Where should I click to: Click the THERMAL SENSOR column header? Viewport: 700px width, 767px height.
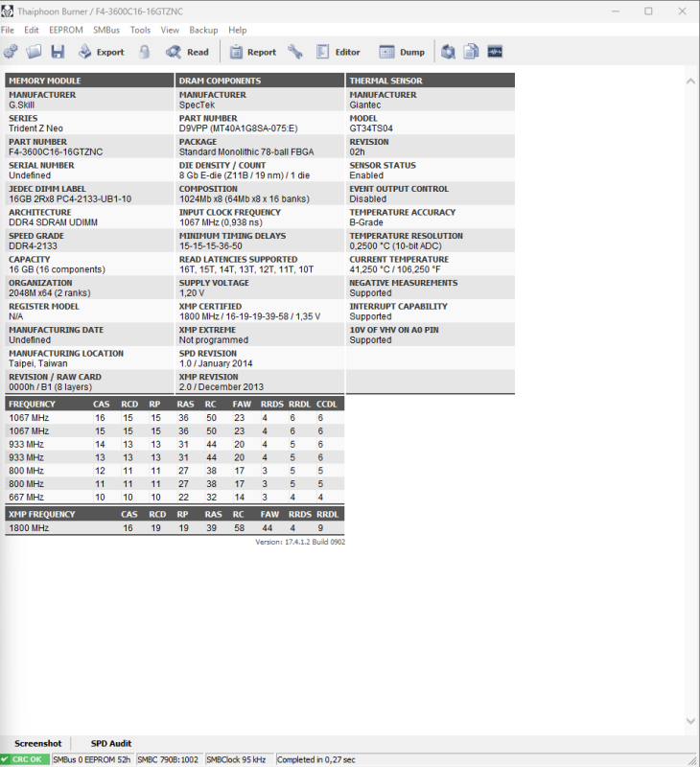430,81
